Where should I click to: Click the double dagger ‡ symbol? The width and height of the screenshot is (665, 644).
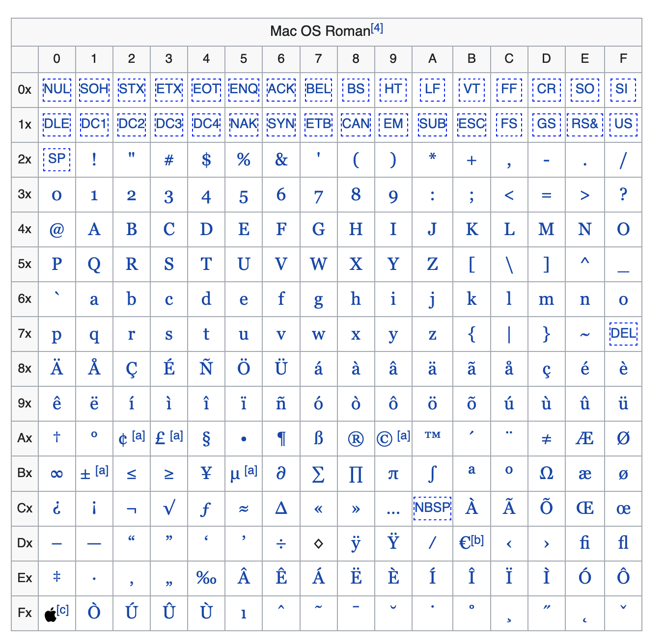pos(57,577)
